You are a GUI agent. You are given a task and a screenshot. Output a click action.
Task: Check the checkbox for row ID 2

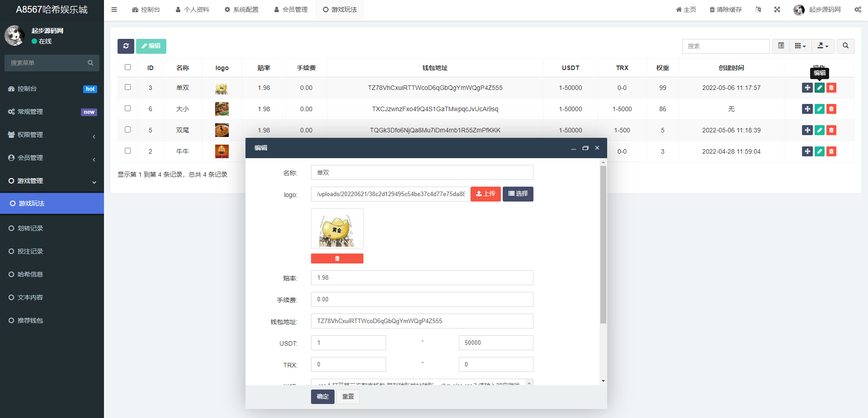coord(128,151)
